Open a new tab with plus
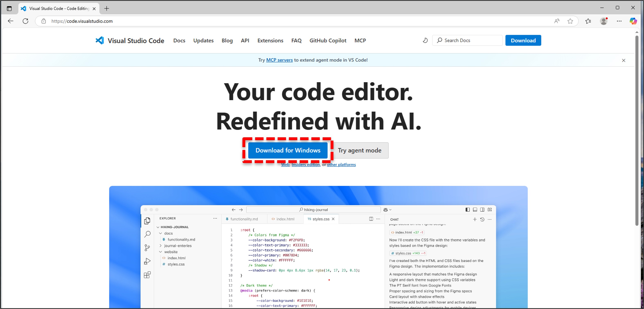 point(107,9)
